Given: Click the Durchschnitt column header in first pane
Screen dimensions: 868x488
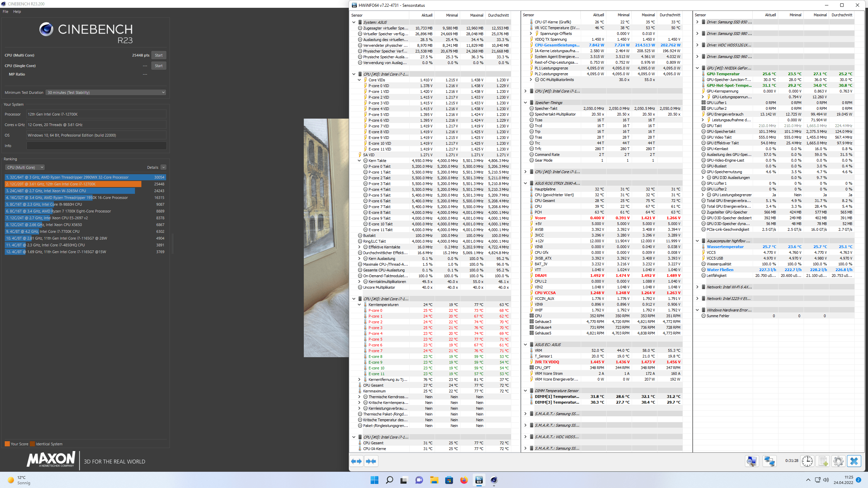Looking at the screenshot, I should [498, 15].
